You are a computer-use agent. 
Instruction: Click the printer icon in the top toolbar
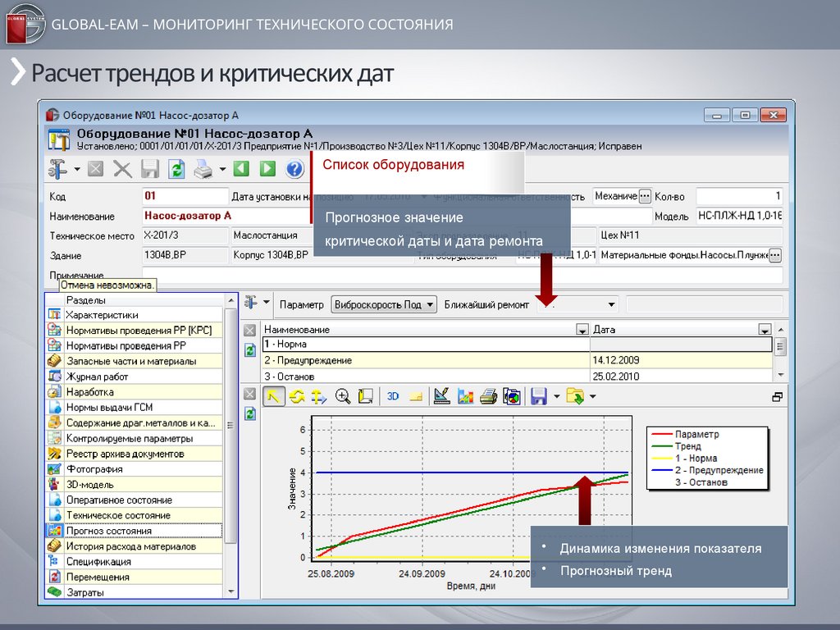click(x=203, y=169)
